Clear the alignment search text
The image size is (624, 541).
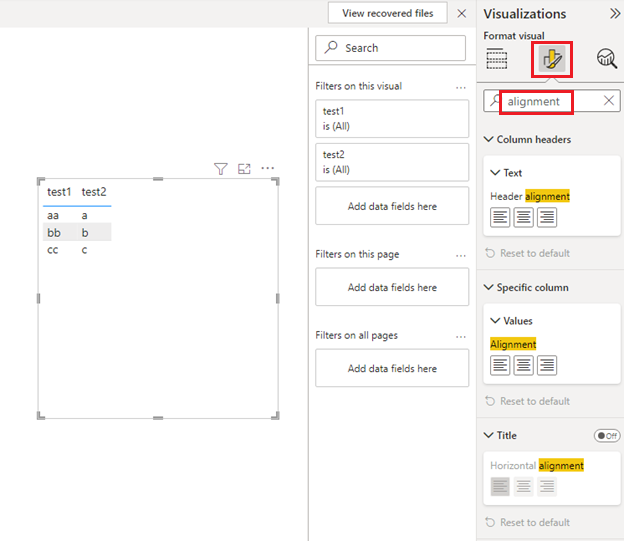(x=608, y=101)
